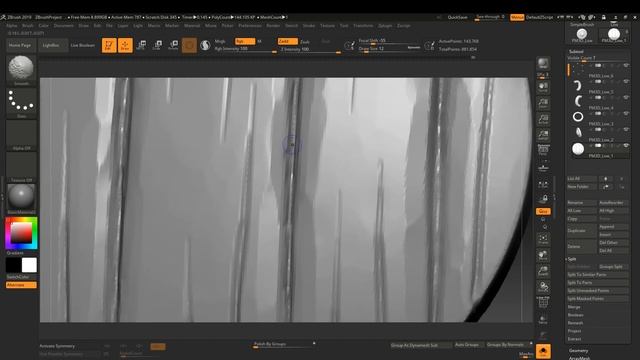Viewport: 640px width, 360px height.
Task: Click the Alternate button
Action: click(21, 285)
